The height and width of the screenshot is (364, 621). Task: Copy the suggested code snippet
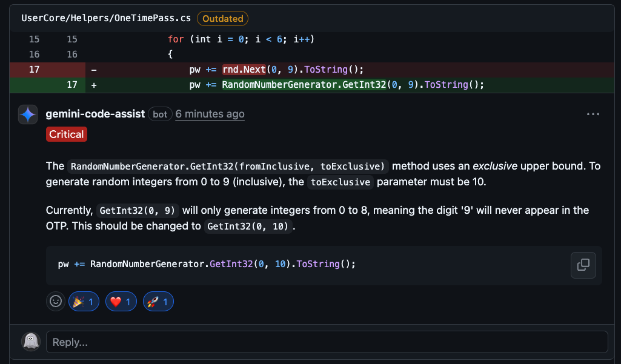click(x=583, y=265)
